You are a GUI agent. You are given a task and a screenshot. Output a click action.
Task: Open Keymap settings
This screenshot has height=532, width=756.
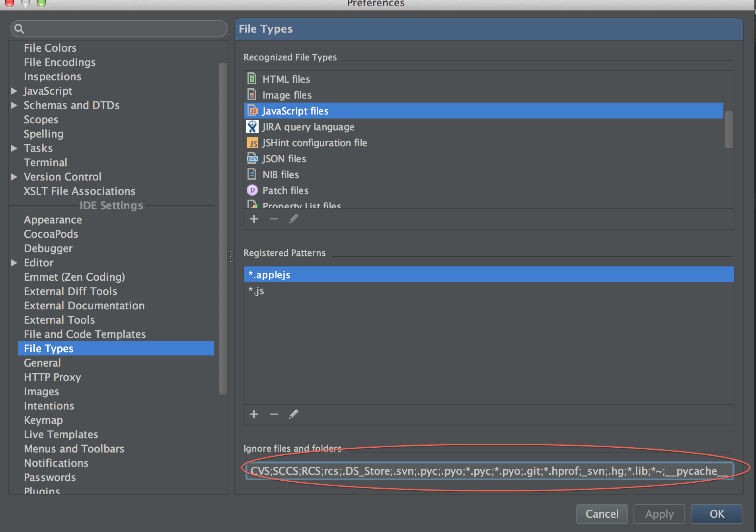tap(43, 420)
